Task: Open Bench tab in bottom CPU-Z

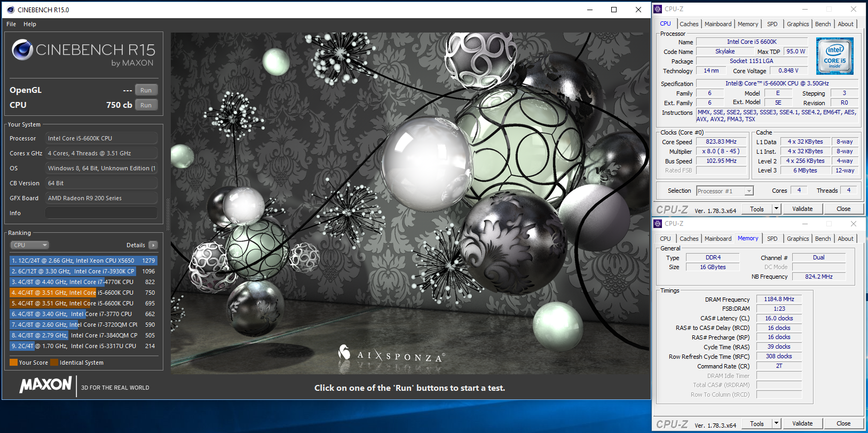Action: [x=823, y=239]
